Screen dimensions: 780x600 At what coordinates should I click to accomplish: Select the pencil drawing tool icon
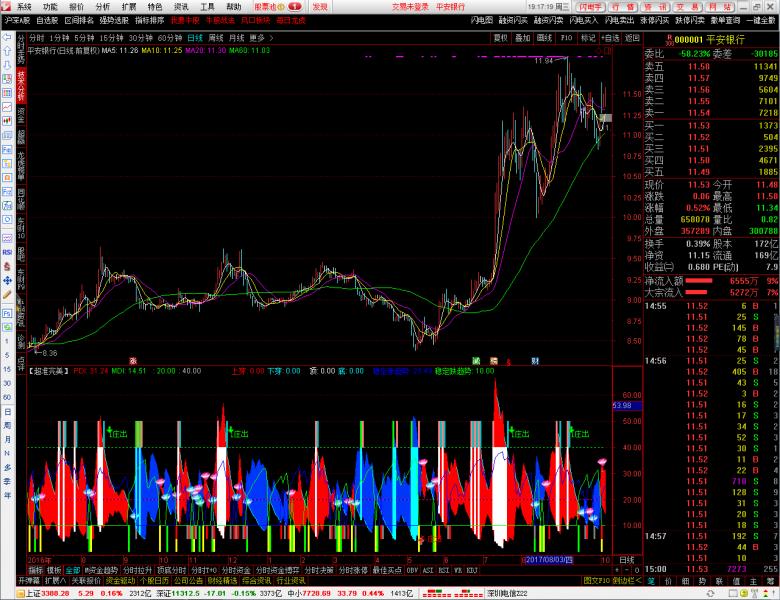pos(7,295)
